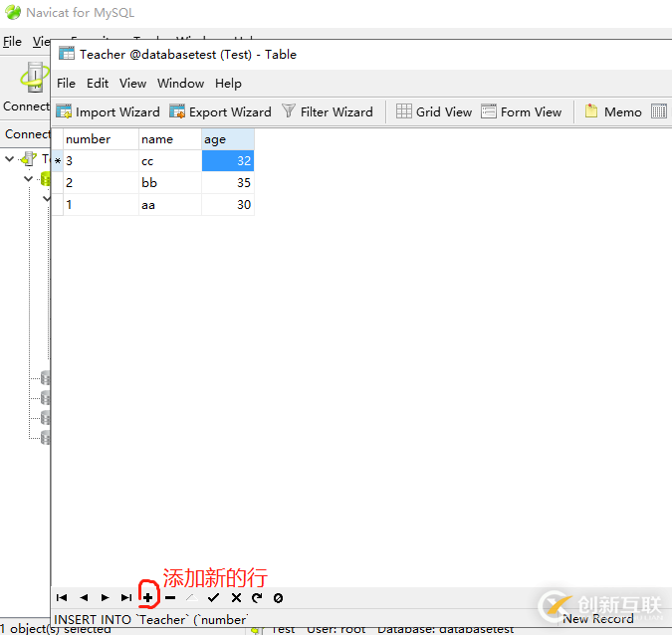Click the edit record triangle button
This screenshot has height=635, width=672.
(x=192, y=598)
